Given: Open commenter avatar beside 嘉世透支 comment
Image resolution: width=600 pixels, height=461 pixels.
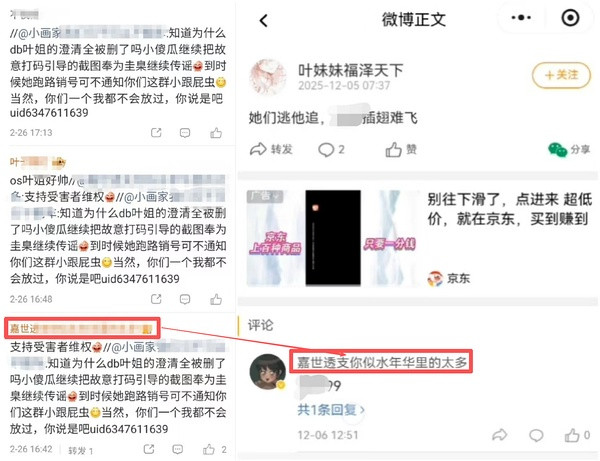Looking at the screenshot, I should (268, 371).
